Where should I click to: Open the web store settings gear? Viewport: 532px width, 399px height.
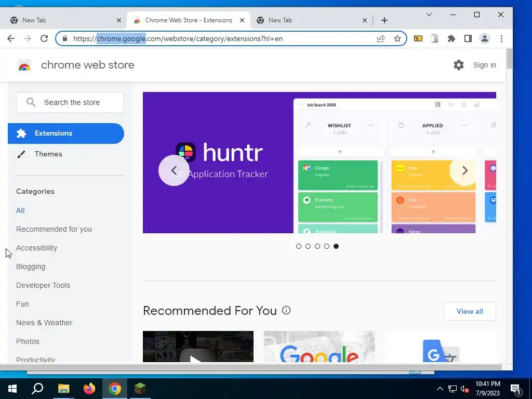(459, 65)
